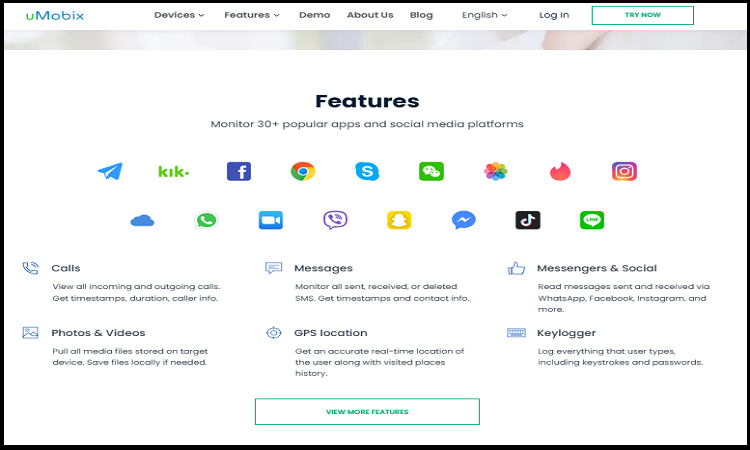The height and width of the screenshot is (450, 750).
Task: Go to the Demo page
Action: click(x=314, y=15)
